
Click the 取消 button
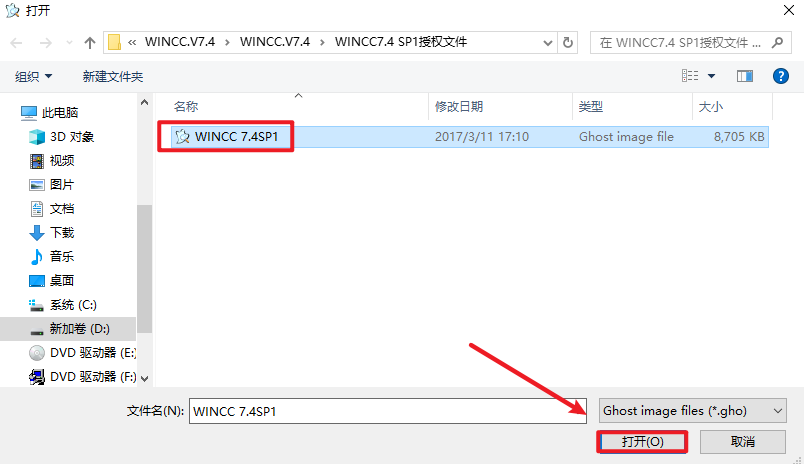click(742, 441)
